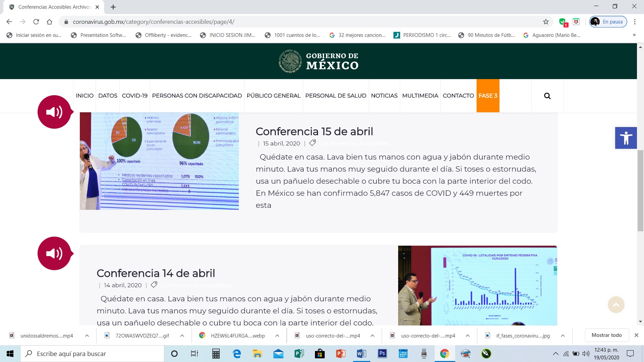The height and width of the screenshot is (362, 644).
Task: Click the En pausa profile button
Action: click(608, 22)
